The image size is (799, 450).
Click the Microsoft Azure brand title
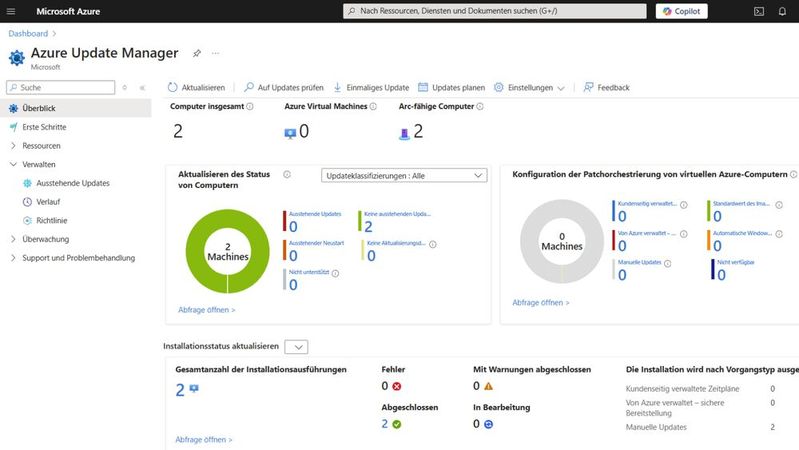click(68, 11)
